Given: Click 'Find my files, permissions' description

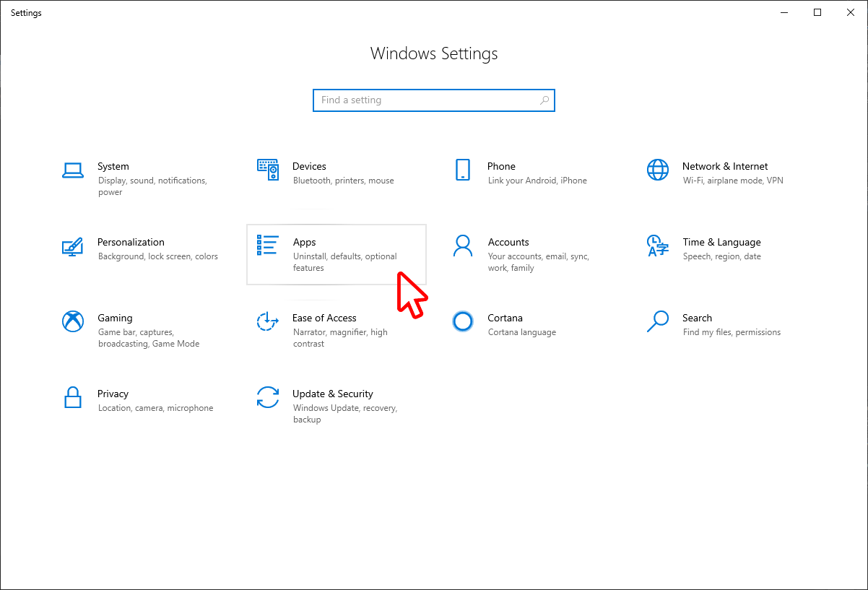Looking at the screenshot, I should pyautogui.click(x=732, y=332).
